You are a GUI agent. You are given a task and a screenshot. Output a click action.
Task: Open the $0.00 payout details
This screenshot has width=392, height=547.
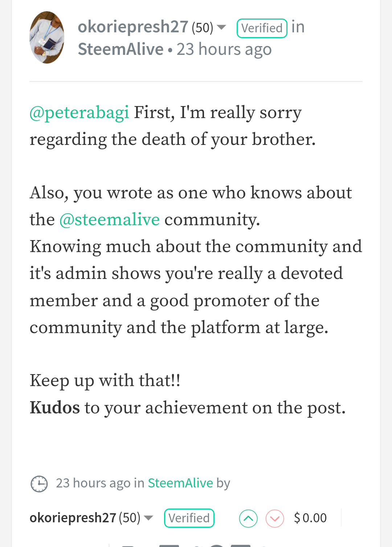click(310, 518)
